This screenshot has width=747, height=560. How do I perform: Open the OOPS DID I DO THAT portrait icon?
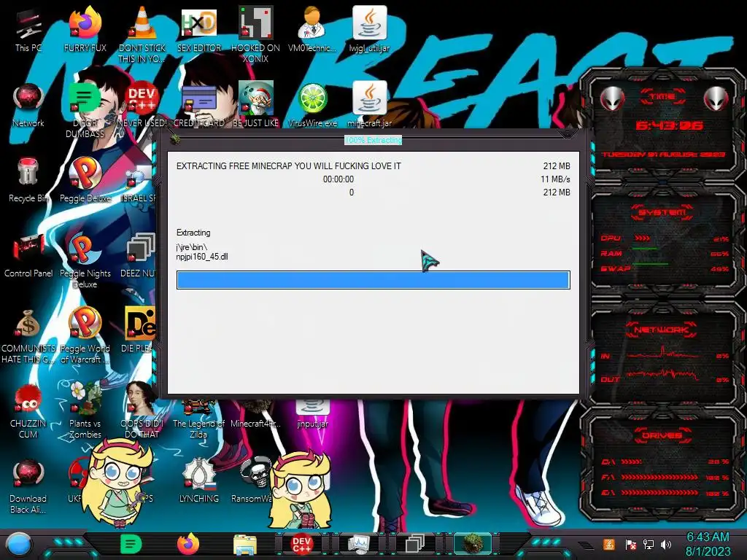[x=142, y=411]
